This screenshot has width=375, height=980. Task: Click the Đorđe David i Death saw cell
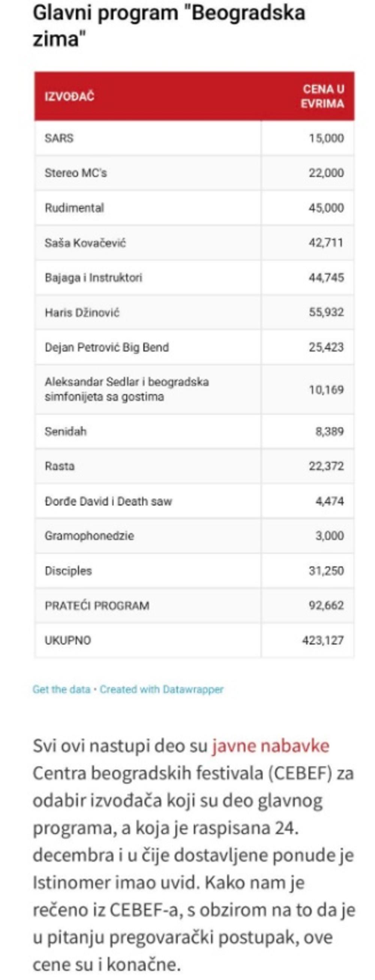[x=108, y=501]
